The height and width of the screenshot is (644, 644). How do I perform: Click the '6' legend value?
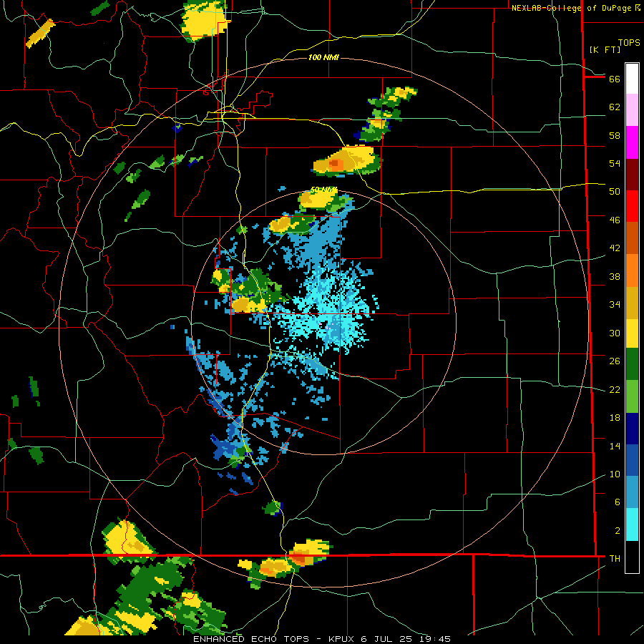(617, 502)
